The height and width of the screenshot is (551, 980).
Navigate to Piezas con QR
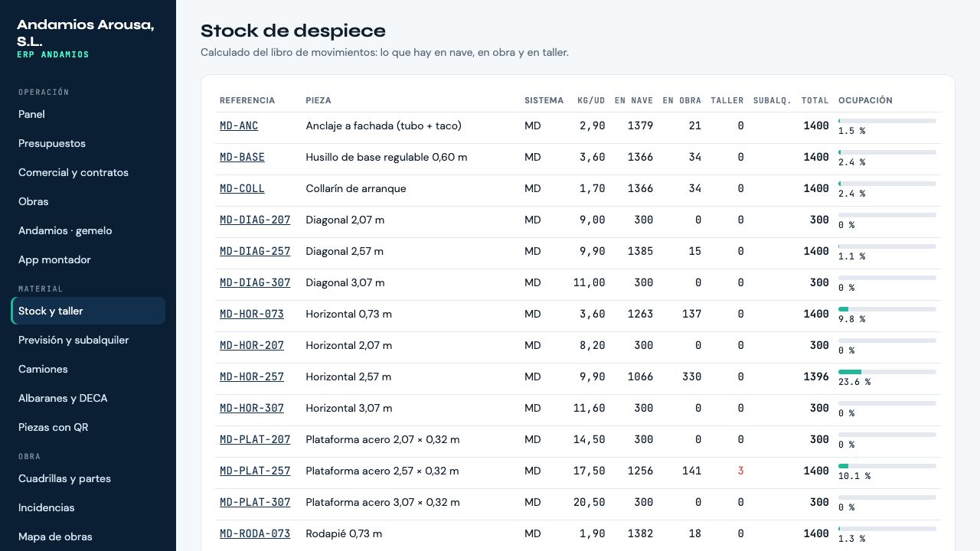pyautogui.click(x=88, y=427)
